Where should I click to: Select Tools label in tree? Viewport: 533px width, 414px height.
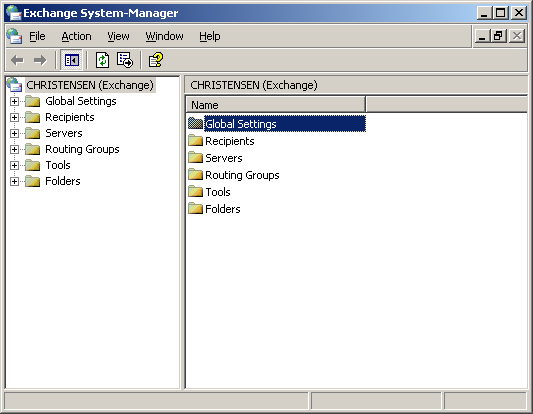pos(58,165)
